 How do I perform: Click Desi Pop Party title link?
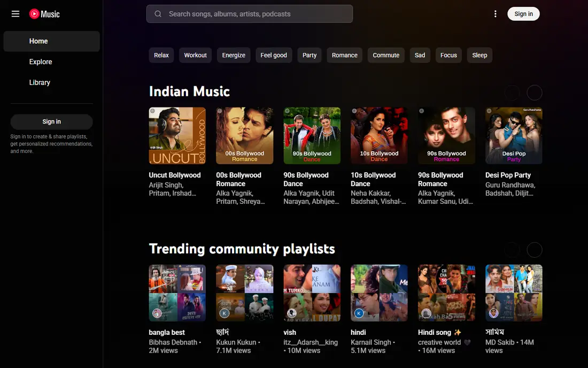tap(508, 175)
